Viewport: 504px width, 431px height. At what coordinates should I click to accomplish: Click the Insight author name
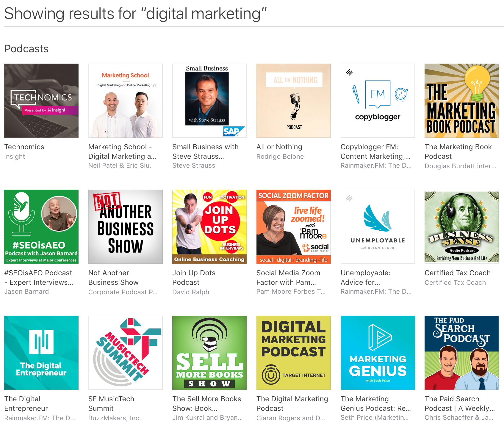(x=15, y=157)
